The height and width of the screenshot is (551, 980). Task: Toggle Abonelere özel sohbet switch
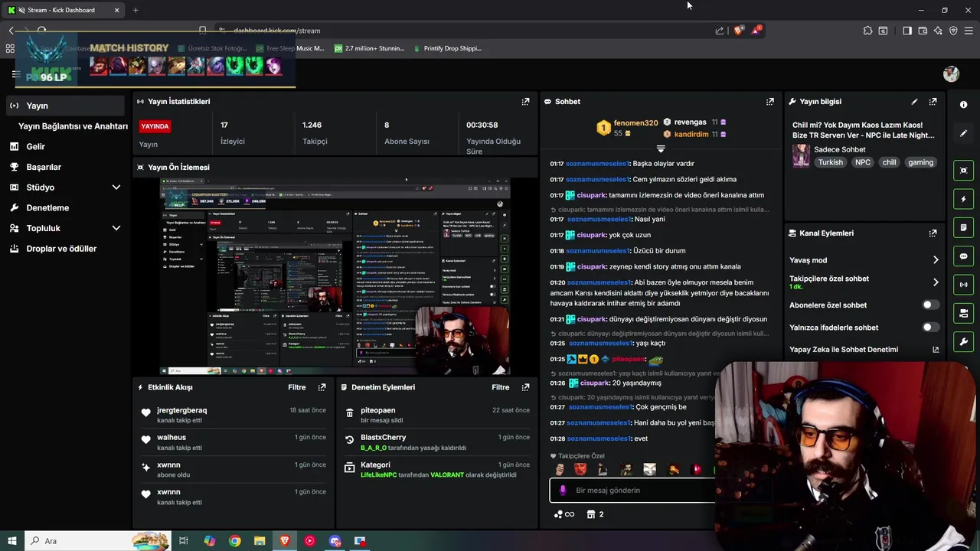pyautogui.click(x=930, y=305)
